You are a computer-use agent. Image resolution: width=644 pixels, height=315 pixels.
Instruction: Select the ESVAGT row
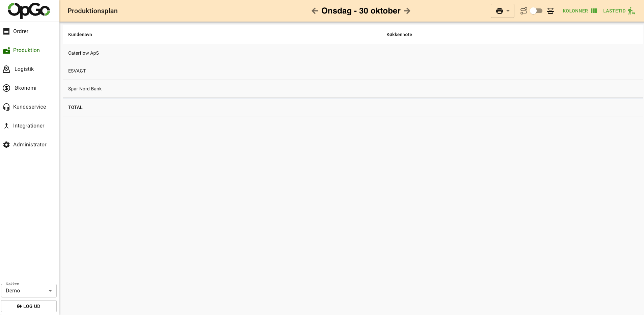coord(353,71)
